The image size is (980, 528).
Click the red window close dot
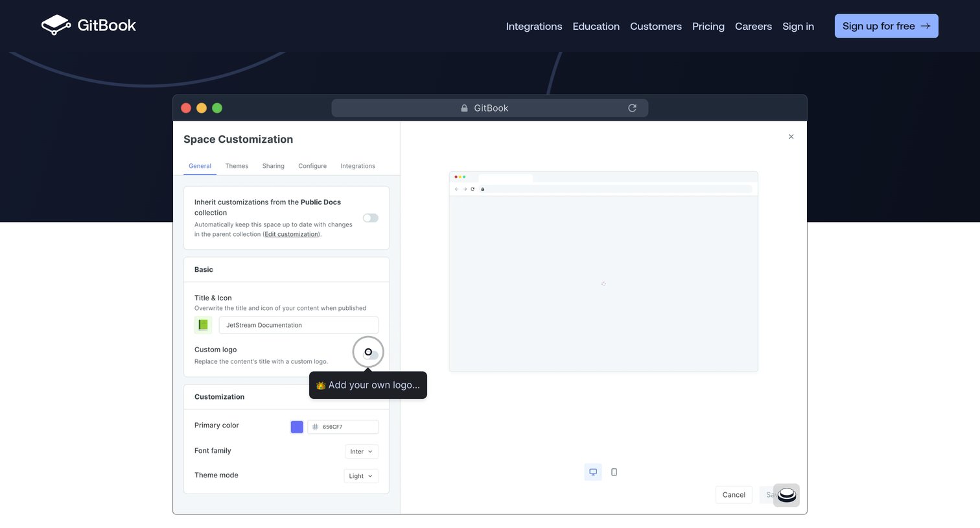coord(186,108)
